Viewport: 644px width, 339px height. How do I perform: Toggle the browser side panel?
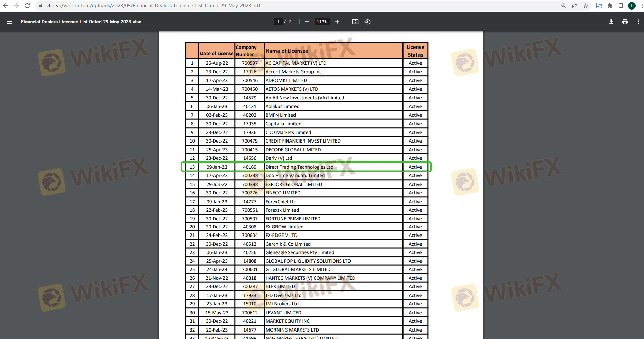click(621, 6)
